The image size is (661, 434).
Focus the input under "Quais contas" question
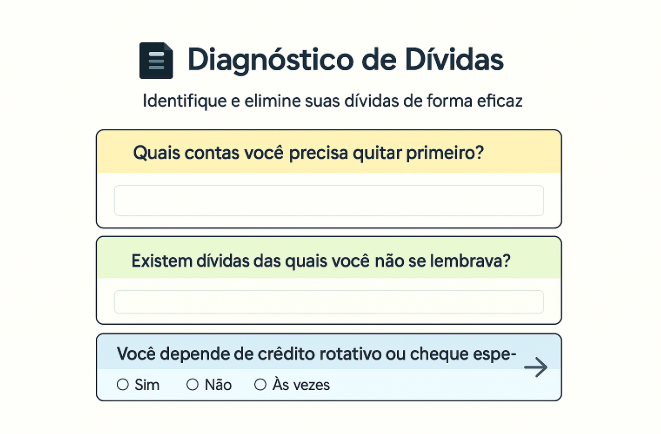[328, 200]
